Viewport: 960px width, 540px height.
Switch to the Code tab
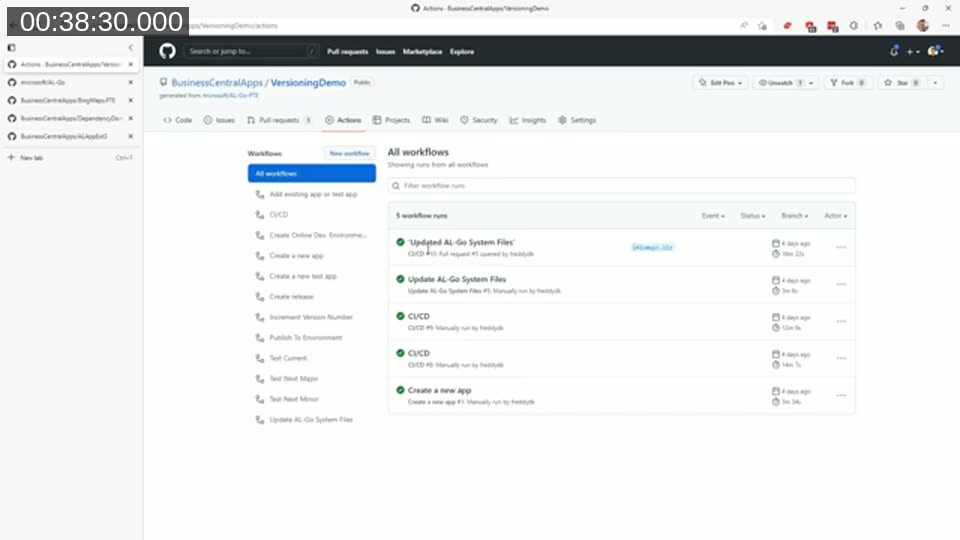pos(178,120)
